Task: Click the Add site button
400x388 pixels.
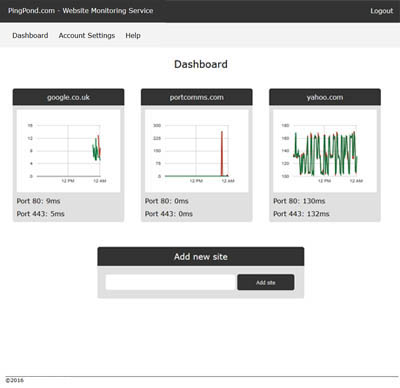Action: 266,282
